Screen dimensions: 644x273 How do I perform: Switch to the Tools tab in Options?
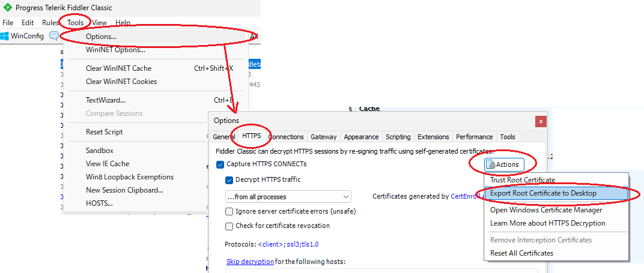(x=508, y=137)
